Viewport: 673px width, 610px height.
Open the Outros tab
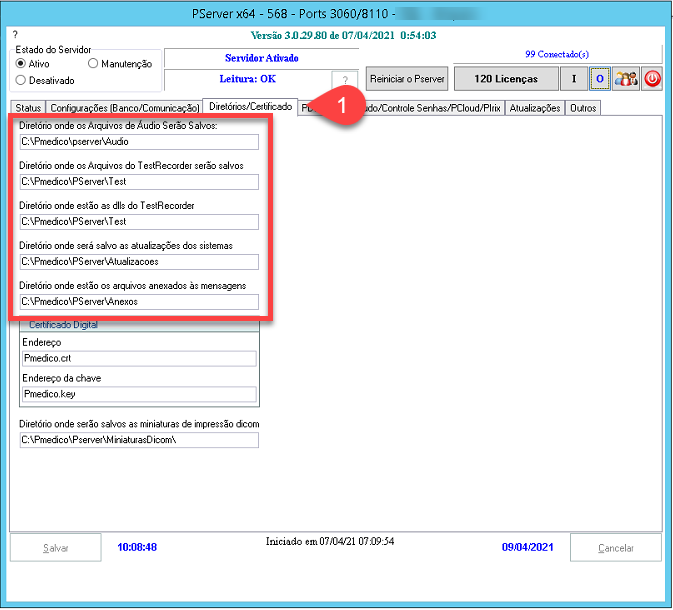583,108
